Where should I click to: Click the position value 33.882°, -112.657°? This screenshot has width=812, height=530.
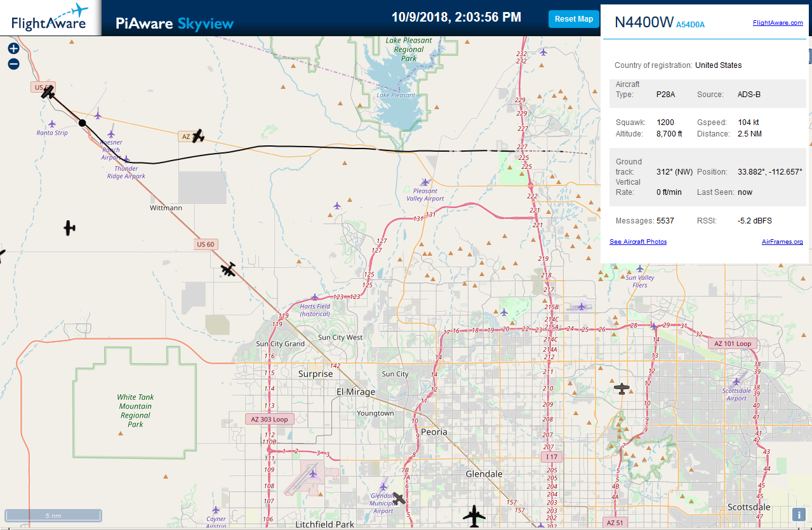[769, 172]
